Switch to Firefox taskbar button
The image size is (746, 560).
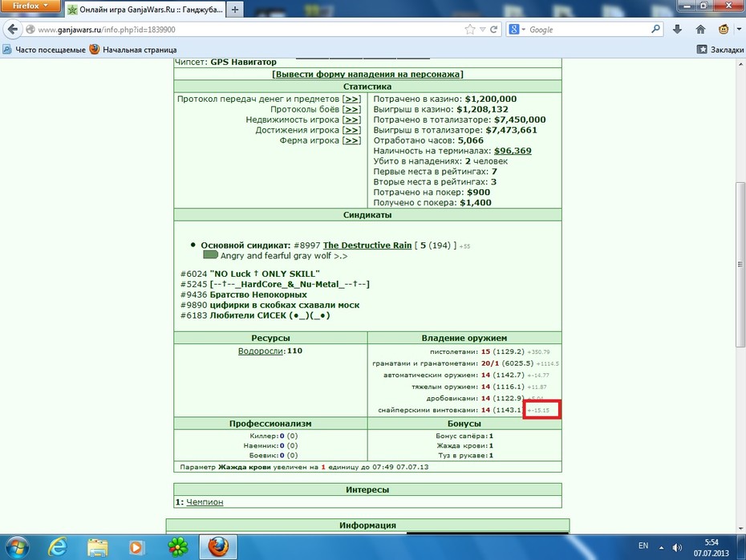pos(218,547)
